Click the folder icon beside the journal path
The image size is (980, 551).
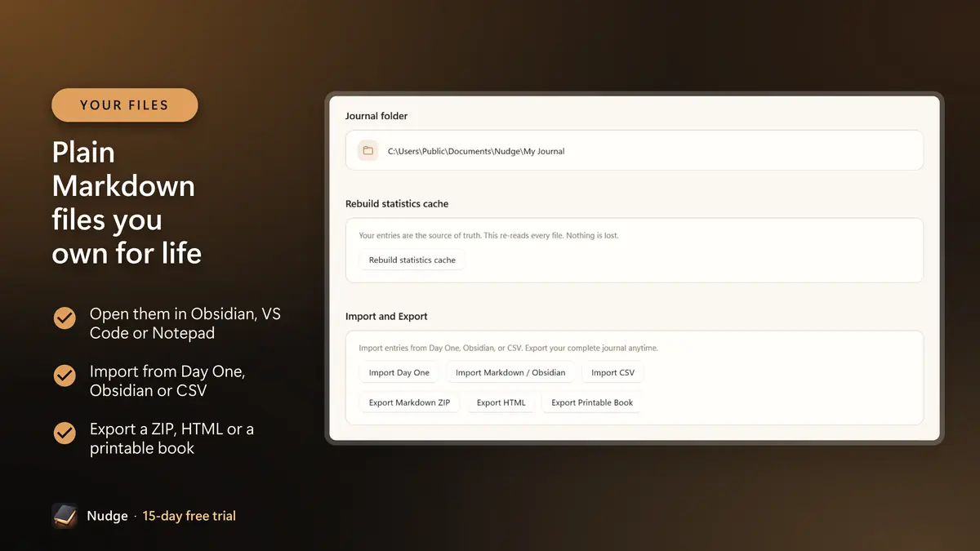368,150
